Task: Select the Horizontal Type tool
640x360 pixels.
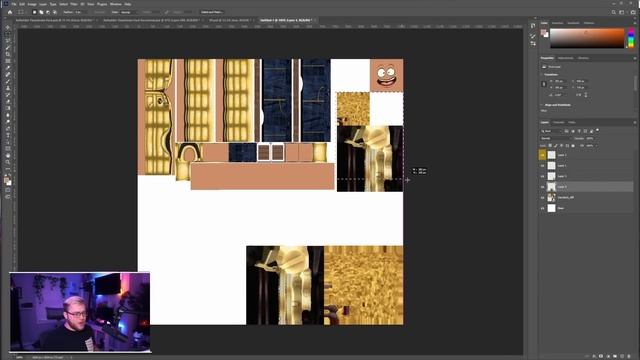Action: pos(8,135)
